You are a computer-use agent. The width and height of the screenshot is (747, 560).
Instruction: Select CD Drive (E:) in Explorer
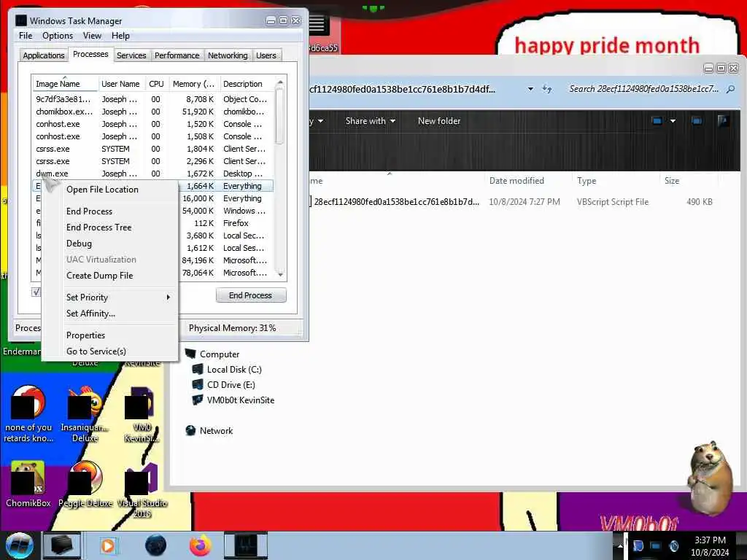[x=231, y=385]
